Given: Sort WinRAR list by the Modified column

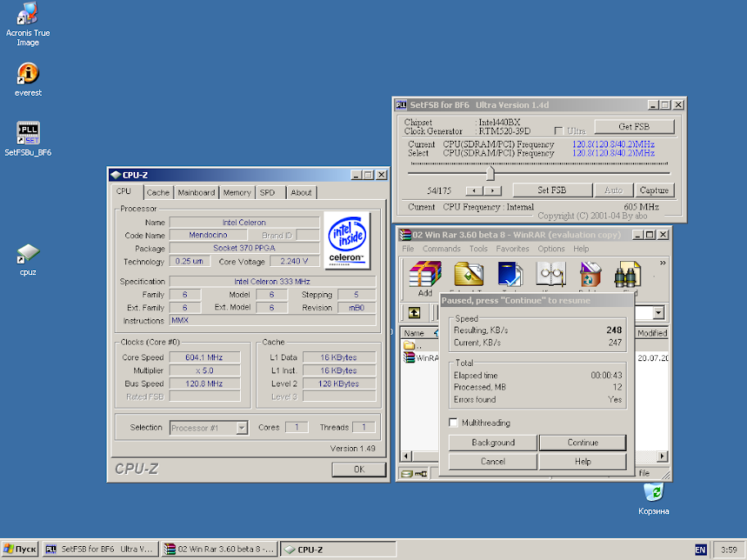Looking at the screenshot, I should point(652,333).
